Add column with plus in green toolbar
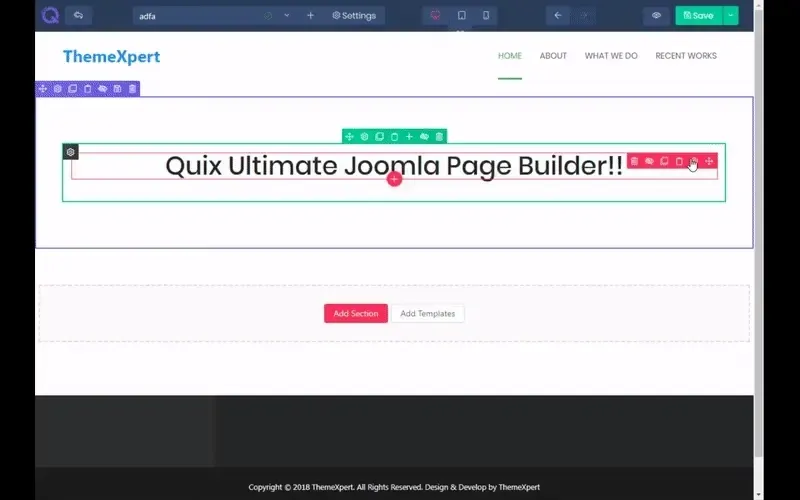Screen dimensions: 800x500 pos(409,136)
